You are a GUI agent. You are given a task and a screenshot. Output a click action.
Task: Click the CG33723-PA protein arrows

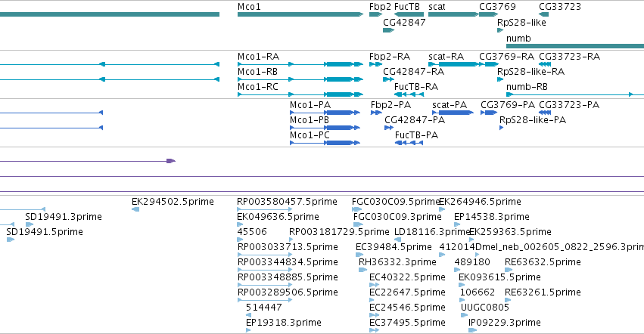(x=545, y=113)
